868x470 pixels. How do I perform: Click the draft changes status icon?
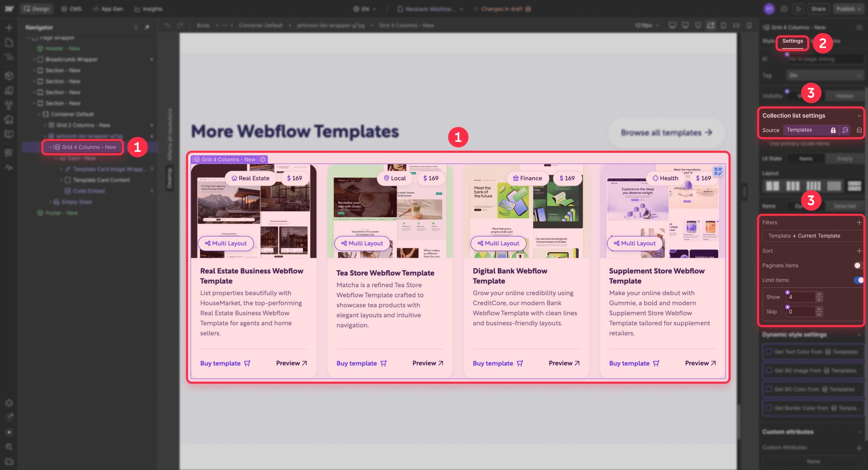coord(528,9)
